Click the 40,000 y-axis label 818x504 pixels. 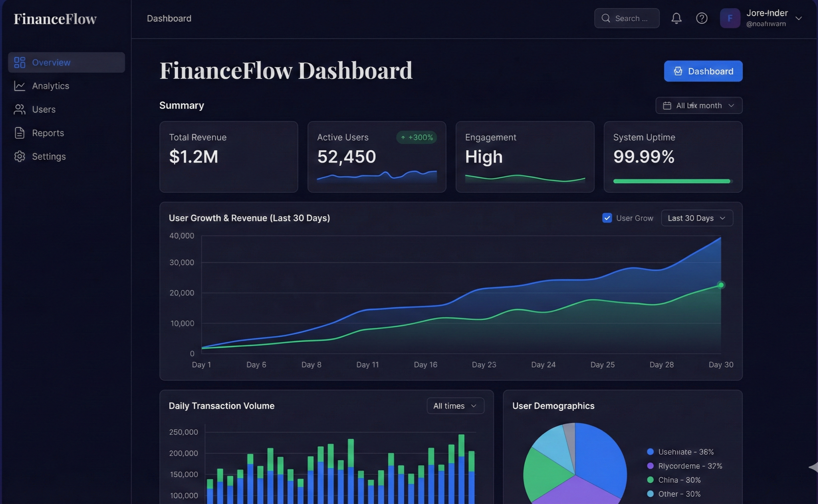[182, 236]
